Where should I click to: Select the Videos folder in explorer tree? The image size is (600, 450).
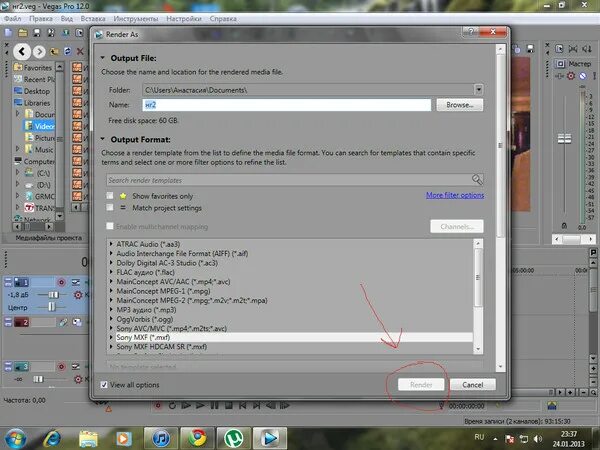44,126
